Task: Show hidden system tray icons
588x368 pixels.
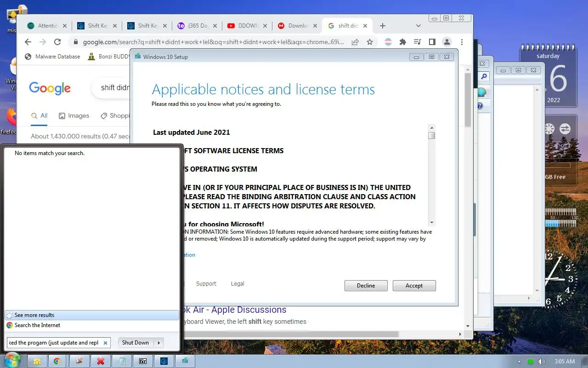Action: point(520,362)
